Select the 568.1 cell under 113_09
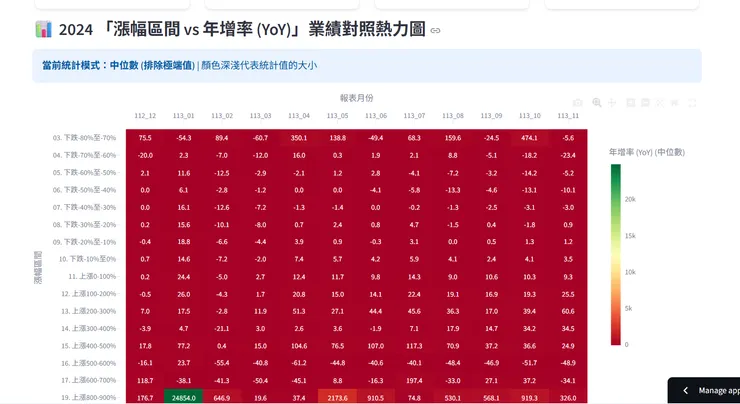 491,397
